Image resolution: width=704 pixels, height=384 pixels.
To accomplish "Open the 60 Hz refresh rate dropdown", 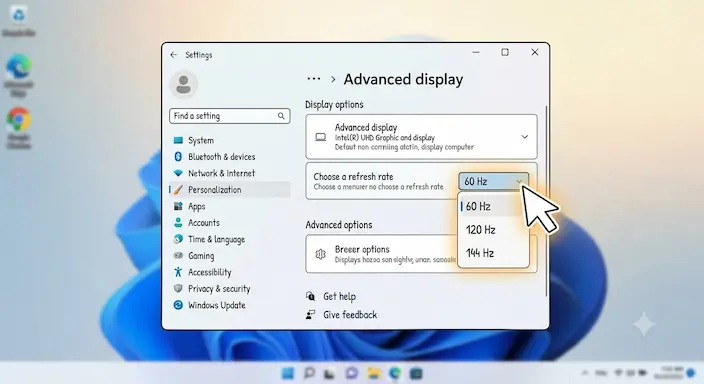I will pyautogui.click(x=493, y=181).
